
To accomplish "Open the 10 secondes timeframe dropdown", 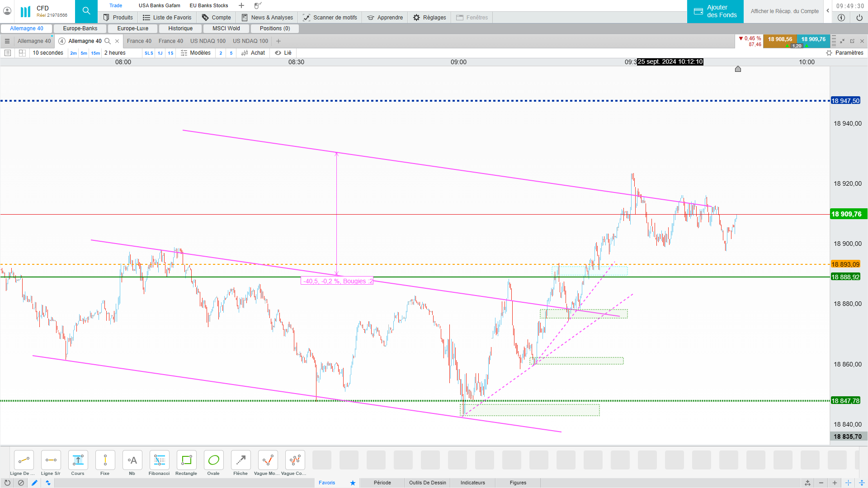I will [x=48, y=53].
